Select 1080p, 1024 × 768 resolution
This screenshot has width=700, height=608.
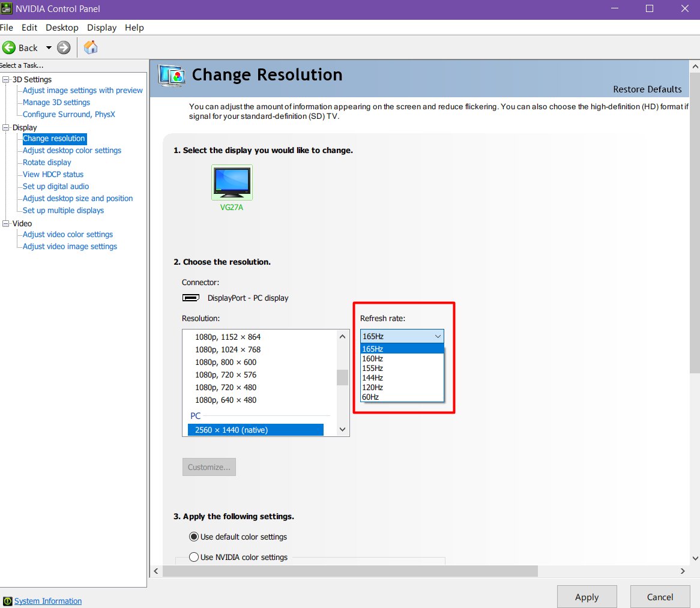pos(228,349)
